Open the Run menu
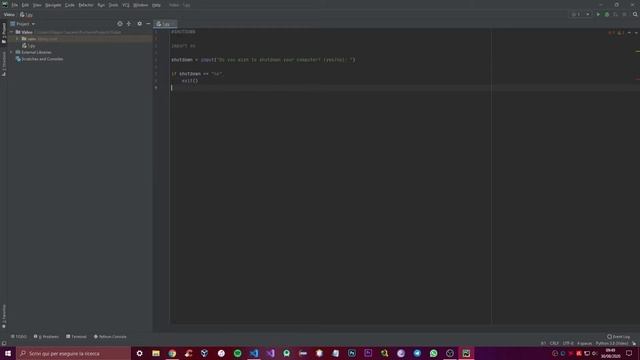 pyautogui.click(x=101, y=5)
